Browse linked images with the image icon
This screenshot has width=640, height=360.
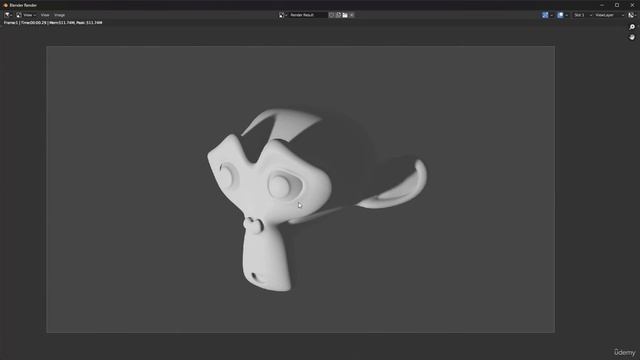[283, 15]
